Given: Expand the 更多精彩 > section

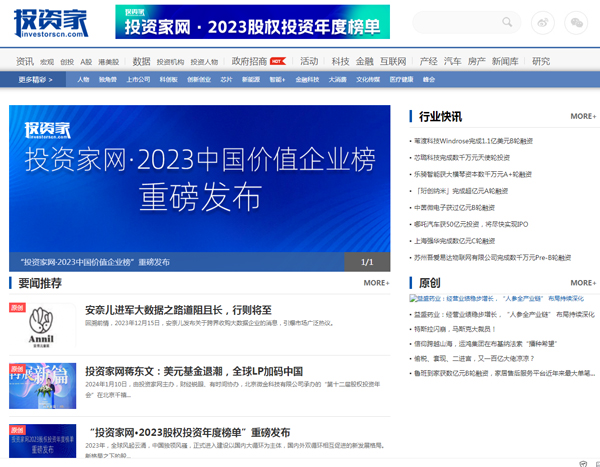Looking at the screenshot, I should tap(35, 80).
